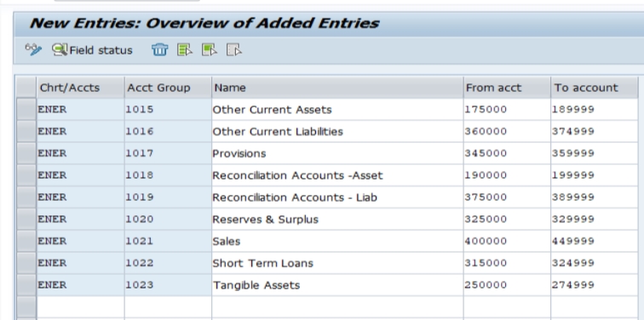The width and height of the screenshot is (644, 320).
Task: Click account group cell 1016
Action: 168,131
